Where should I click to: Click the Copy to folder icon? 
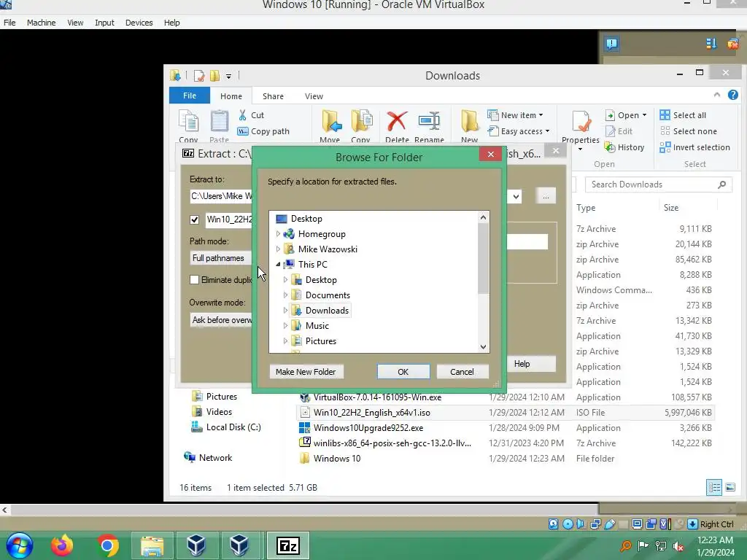[362, 121]
